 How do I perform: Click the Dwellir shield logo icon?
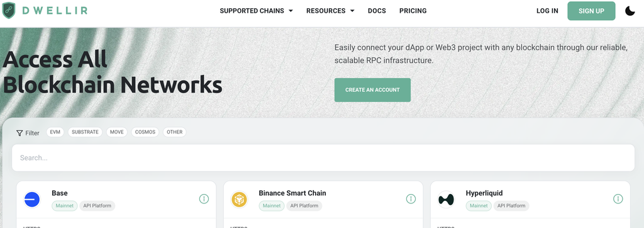point(9,11)
